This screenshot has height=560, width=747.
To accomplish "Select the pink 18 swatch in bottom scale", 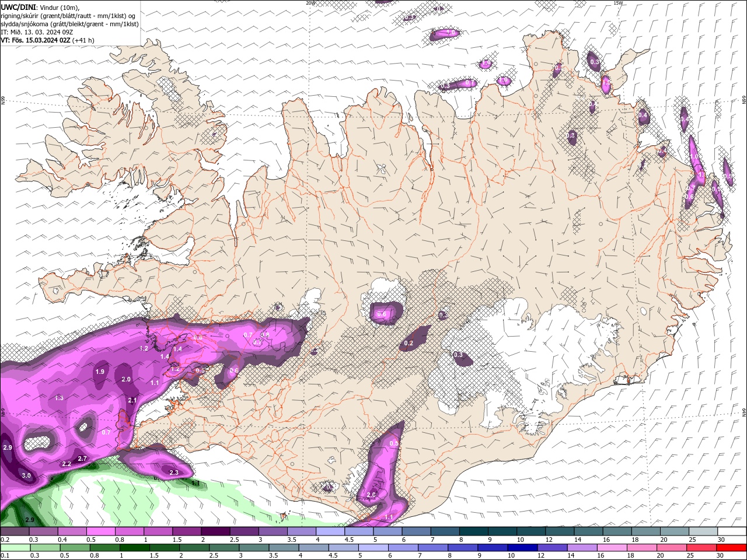I will 643,548.
